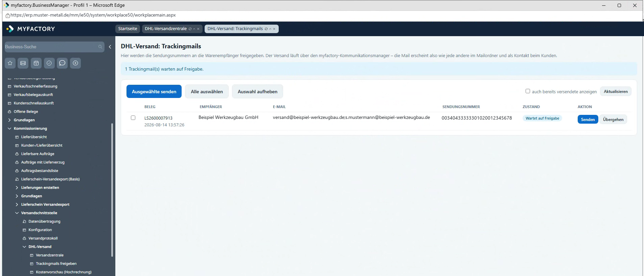Open Auftragsbestandsliste report

tap(40, 171)
